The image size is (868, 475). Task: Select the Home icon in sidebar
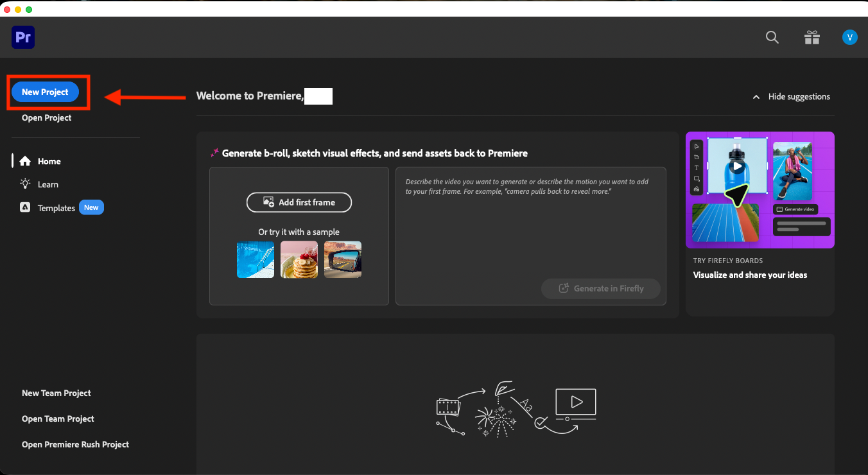(25, 161)
